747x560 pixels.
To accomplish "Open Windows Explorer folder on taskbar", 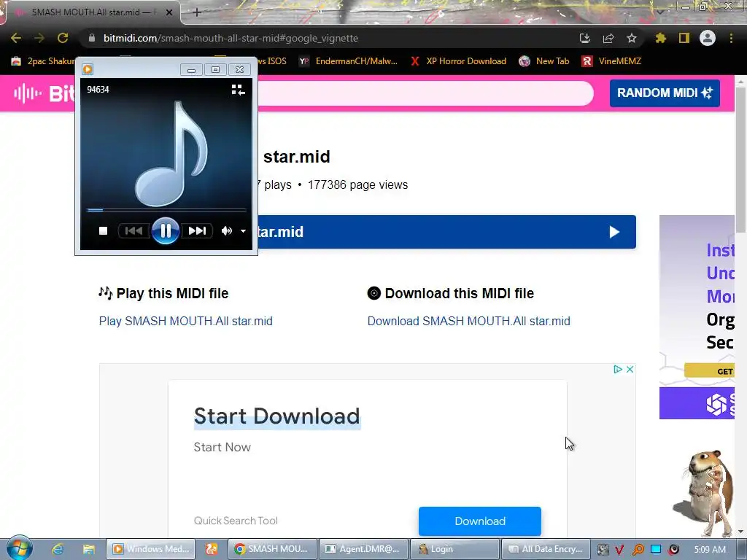I will pyautogui.click(x=88, y=549).
